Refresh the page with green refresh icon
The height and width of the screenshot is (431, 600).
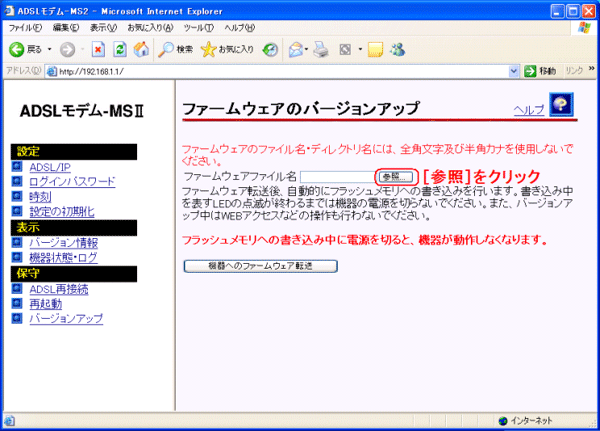tap(120, 49)
